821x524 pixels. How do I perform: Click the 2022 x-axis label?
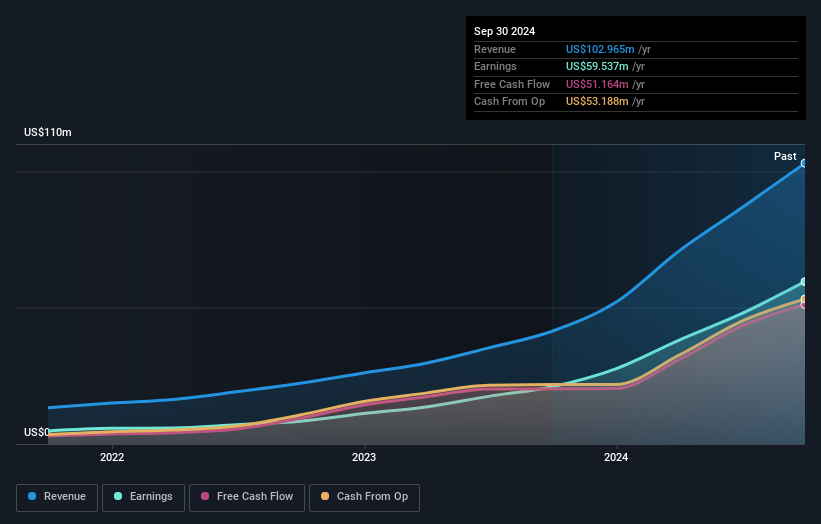(112, 457)
